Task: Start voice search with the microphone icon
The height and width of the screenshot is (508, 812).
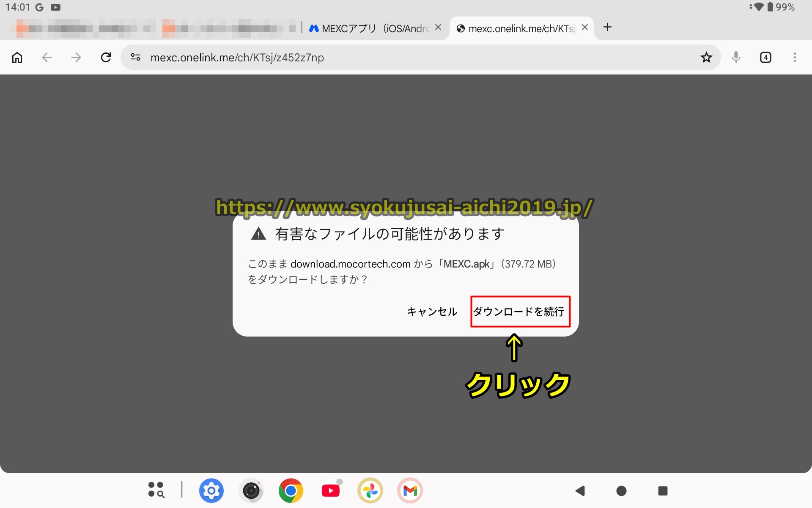Action: coord(736,57)
